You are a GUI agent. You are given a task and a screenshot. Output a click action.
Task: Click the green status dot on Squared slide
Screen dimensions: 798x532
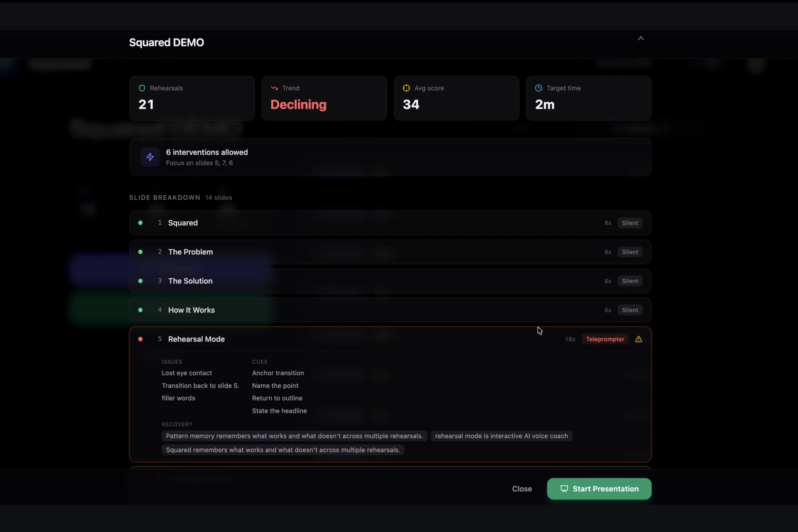pos(140,223)
